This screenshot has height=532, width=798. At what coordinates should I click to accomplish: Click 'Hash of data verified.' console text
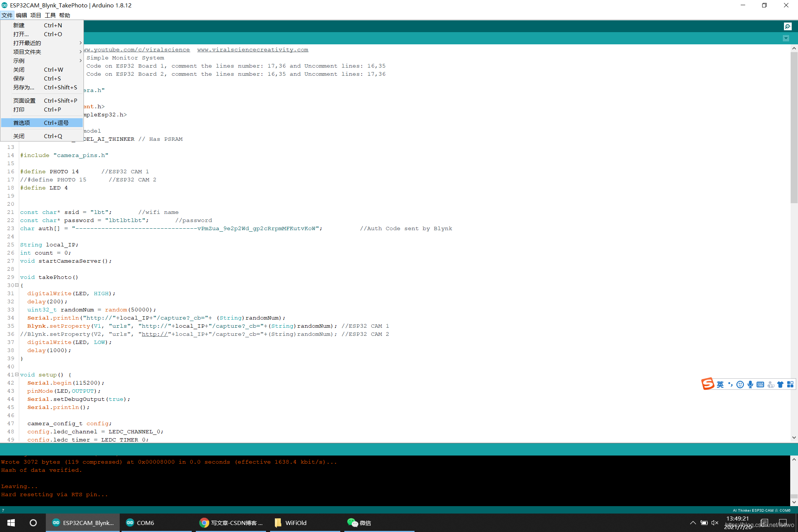tap(41, 470)
